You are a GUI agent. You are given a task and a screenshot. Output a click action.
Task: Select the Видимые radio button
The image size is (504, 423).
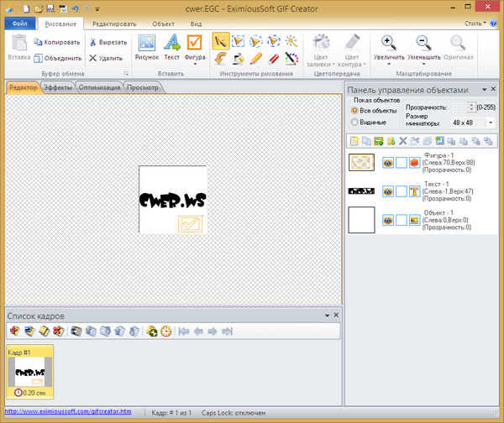tap(354, 123)
